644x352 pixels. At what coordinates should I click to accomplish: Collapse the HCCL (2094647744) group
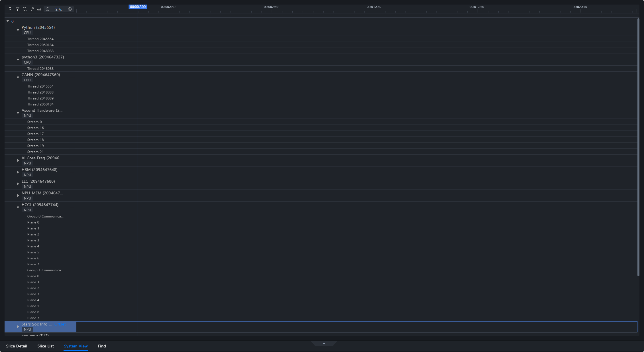click(18, 207)
